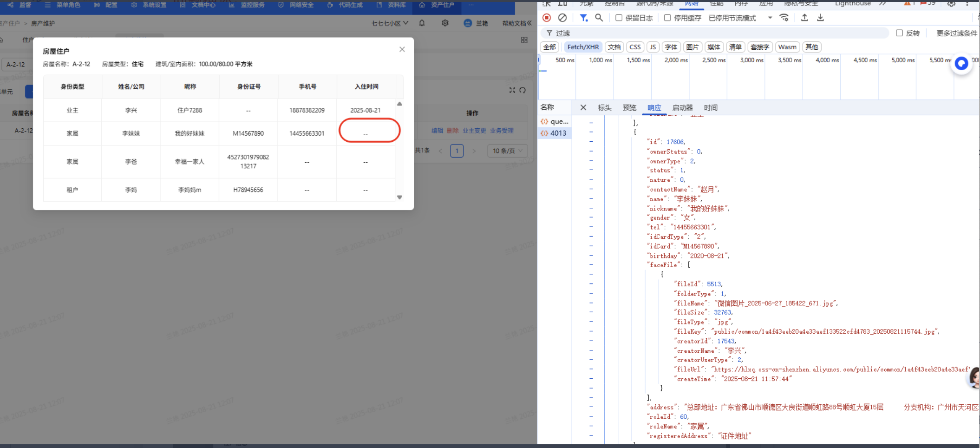Image resolution: width=980 pixels, height=448 pixels.
Task: Open network conditions wifi icon
Action: coord(784,18)
